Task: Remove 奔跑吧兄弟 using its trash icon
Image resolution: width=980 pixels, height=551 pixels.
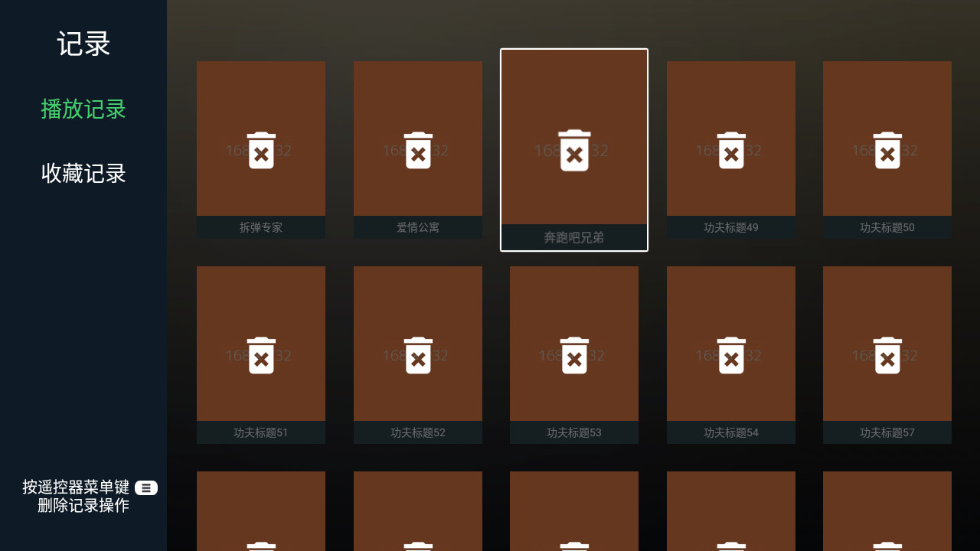Action: pos(574,150)
